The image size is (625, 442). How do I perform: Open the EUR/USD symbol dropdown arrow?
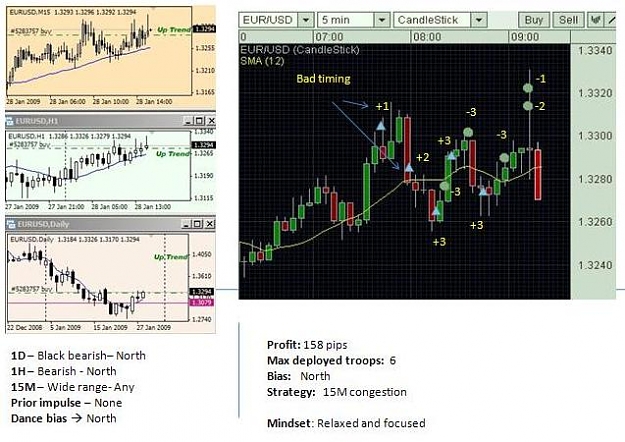306,20
